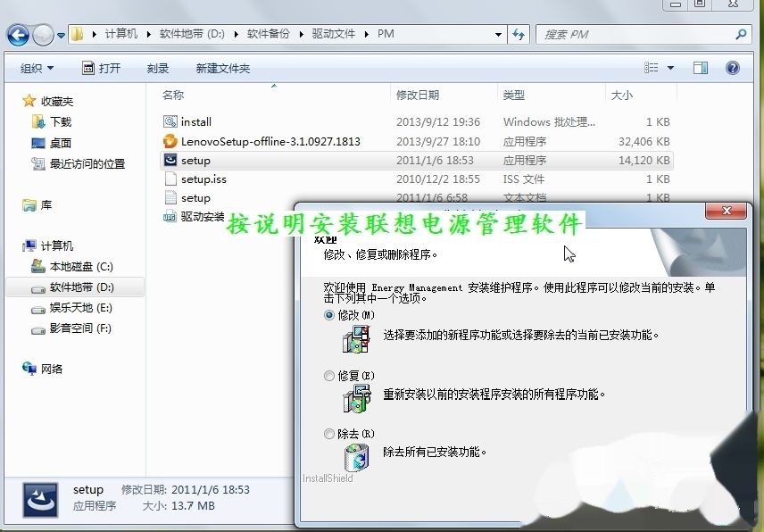Image resolution: width=764 pixels, height=532 pixels.
Task: Click 刻录 in the toolbar
Action: coord(157,68)
